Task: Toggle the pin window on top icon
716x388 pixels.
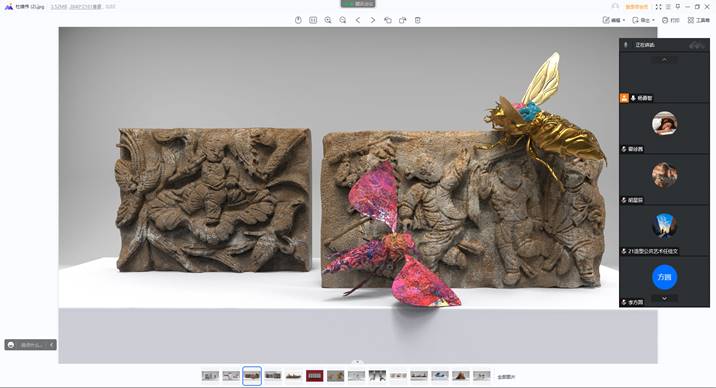Action: (x=678, y=7)
